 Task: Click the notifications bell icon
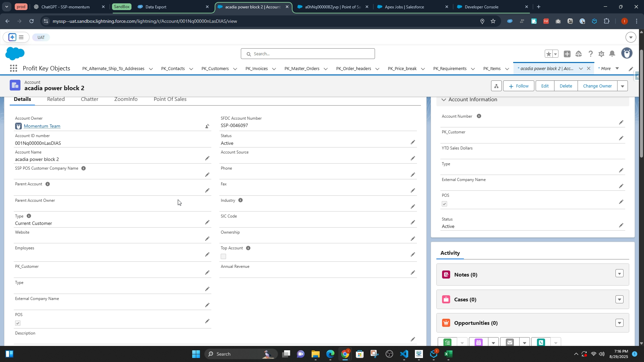(612, 54)
